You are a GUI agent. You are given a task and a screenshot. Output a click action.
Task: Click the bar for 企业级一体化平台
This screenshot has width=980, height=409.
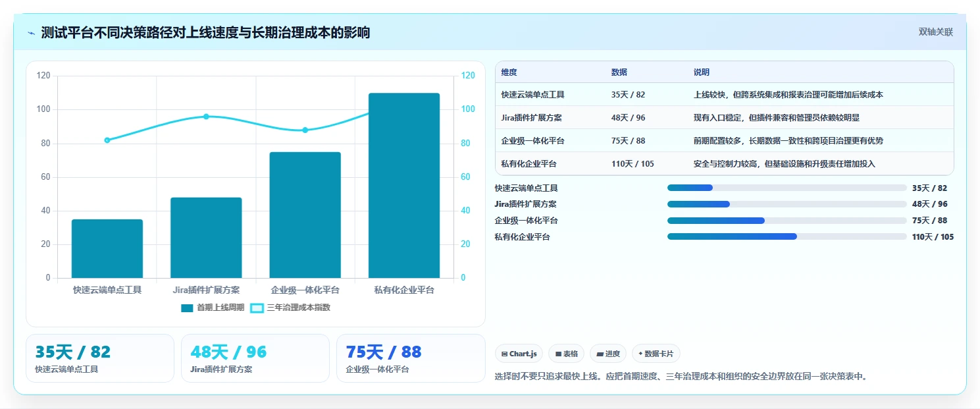coord(305,215)
